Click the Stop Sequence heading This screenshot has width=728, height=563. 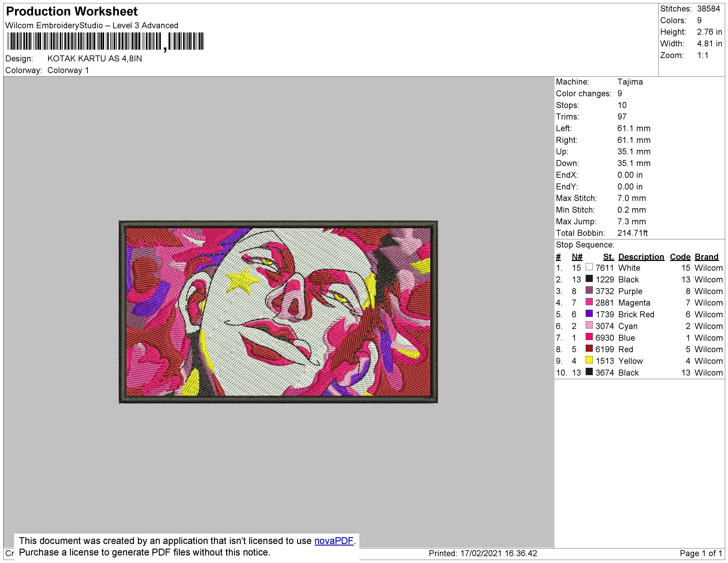click(x=585, y=245)
